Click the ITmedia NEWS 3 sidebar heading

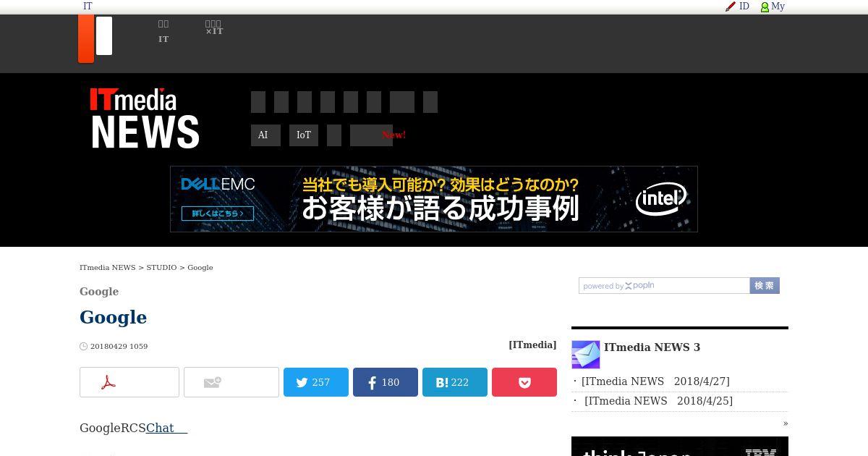652,347
